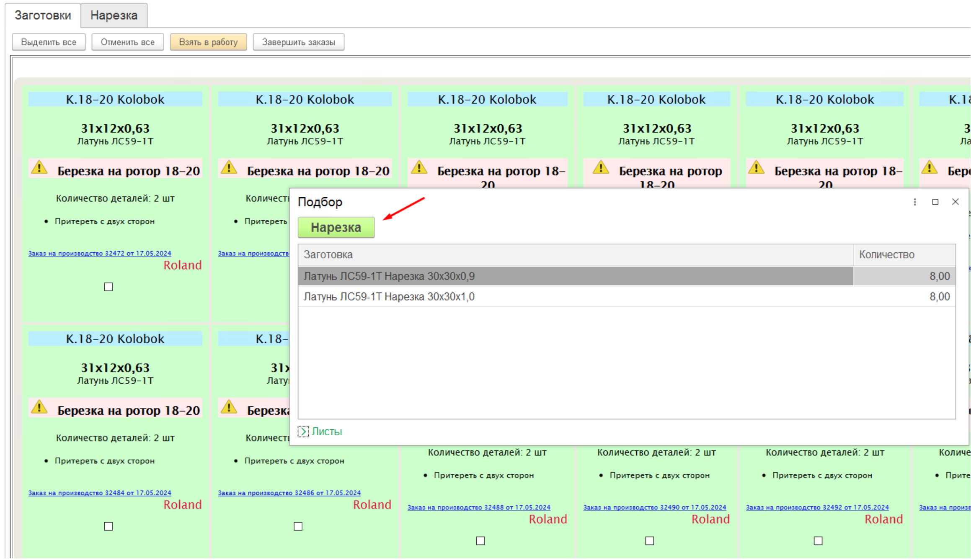The height and width of the screenshot is (560, 971).
Task: Click warning icon on first top-row card
Action: click(x=39, y=168)
